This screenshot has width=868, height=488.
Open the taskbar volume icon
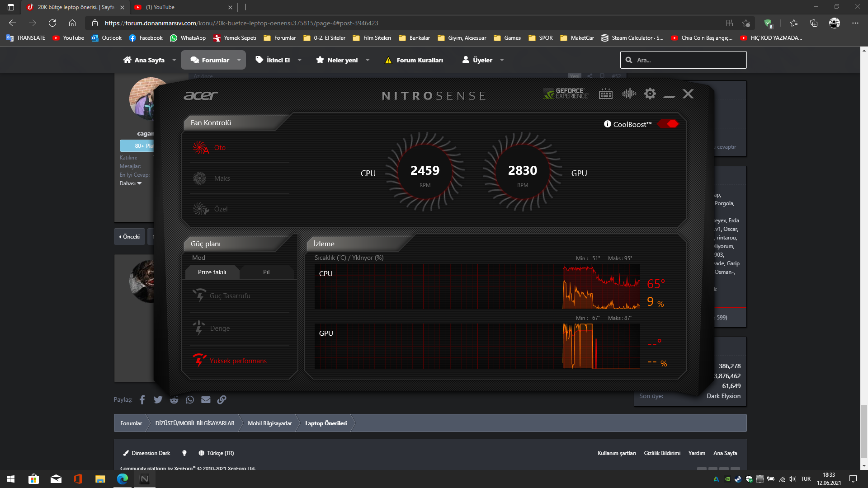[x=792, y=479]
